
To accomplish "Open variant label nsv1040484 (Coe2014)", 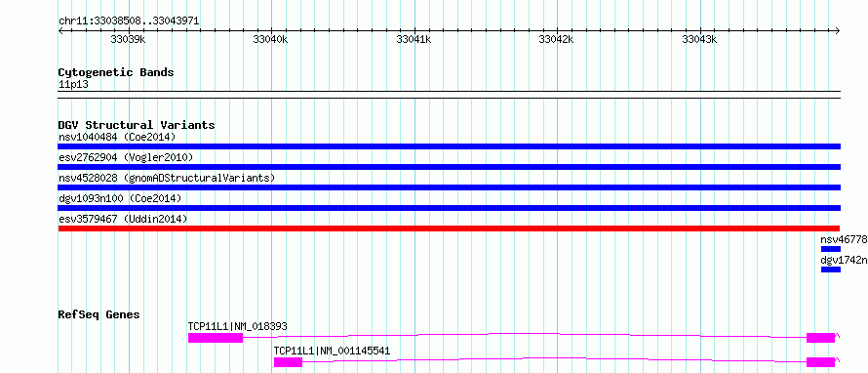I will [117, 137].
